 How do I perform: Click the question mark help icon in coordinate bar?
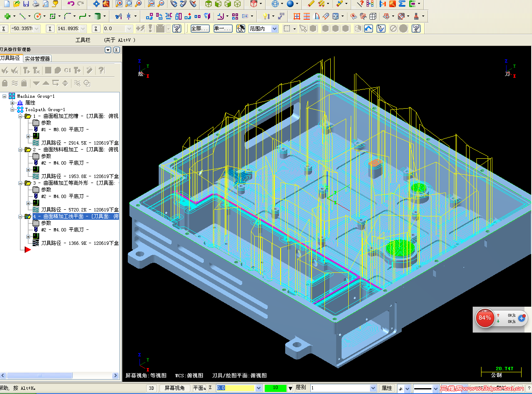tap(177, 28)
